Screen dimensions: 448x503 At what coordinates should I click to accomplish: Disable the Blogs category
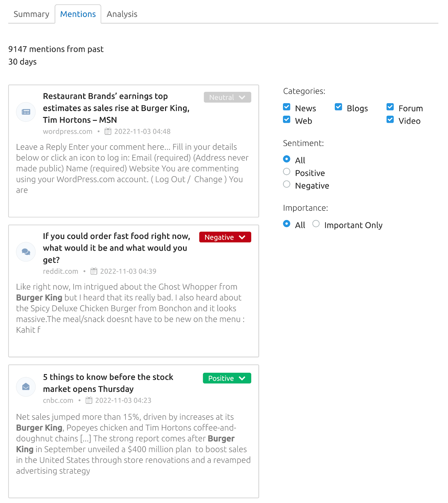[338, 107]
